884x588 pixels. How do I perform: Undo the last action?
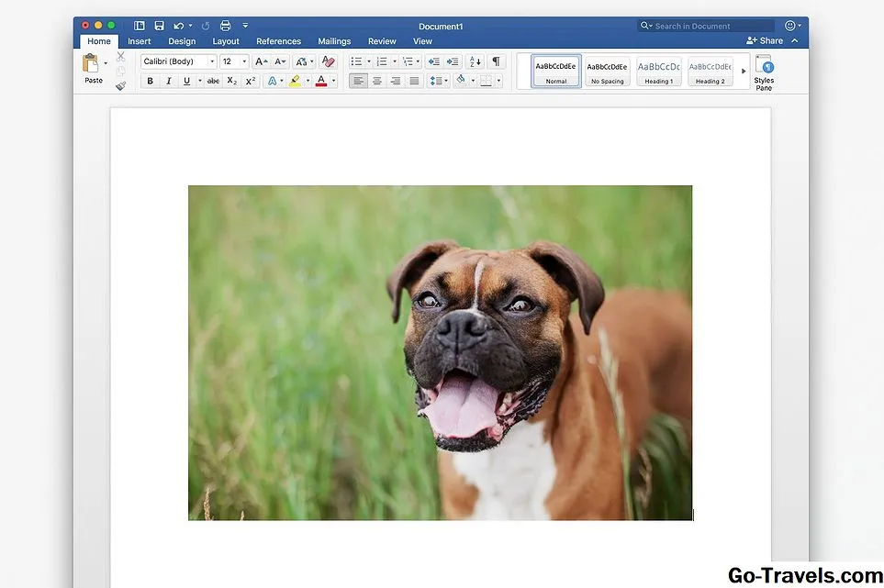click(178, 26)
